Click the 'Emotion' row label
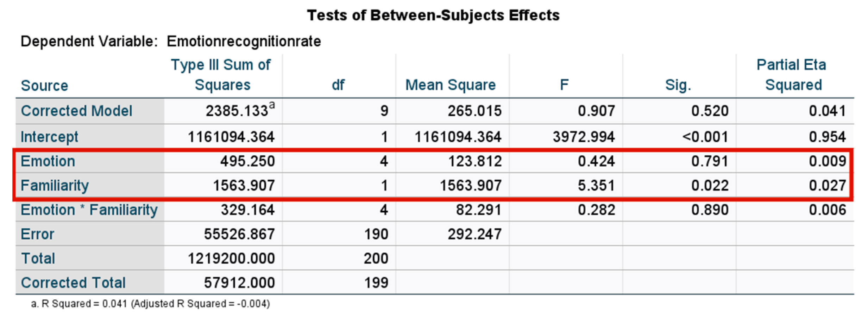868x317 pixels. pos(48,161)
